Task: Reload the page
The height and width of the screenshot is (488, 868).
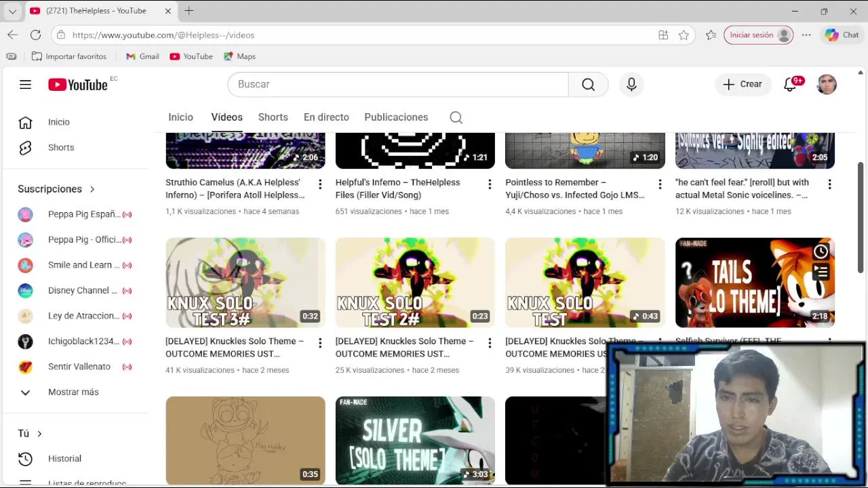Action: tap(35, 35)
